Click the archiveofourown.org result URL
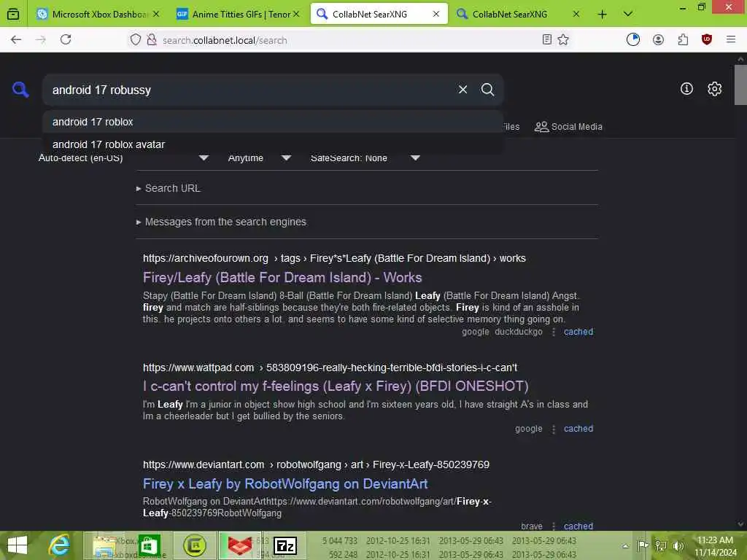The height and width of the screenshot is (560, 747). coord(334,258)
